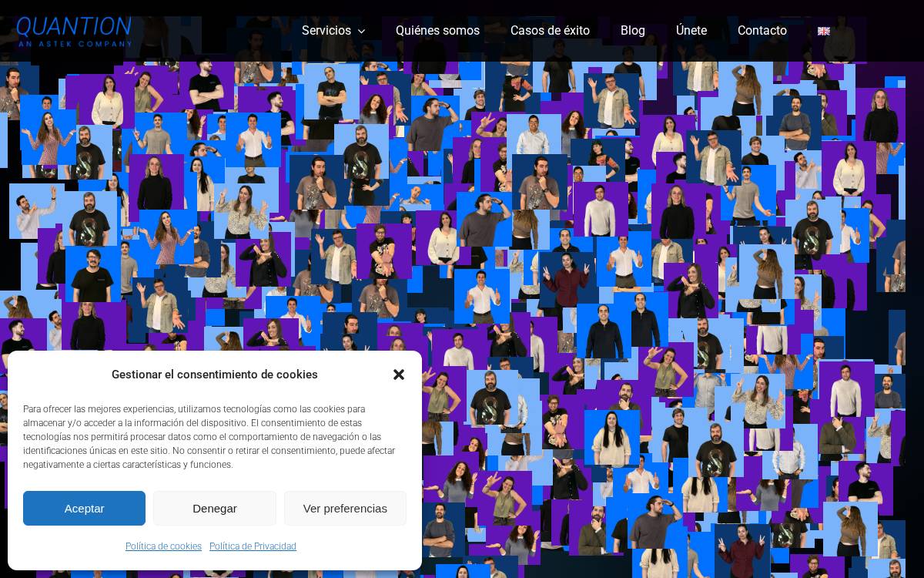The width and height of the screenshot is (924, 578).
Task: Open Política de cookies link
Action: (163, 546)
